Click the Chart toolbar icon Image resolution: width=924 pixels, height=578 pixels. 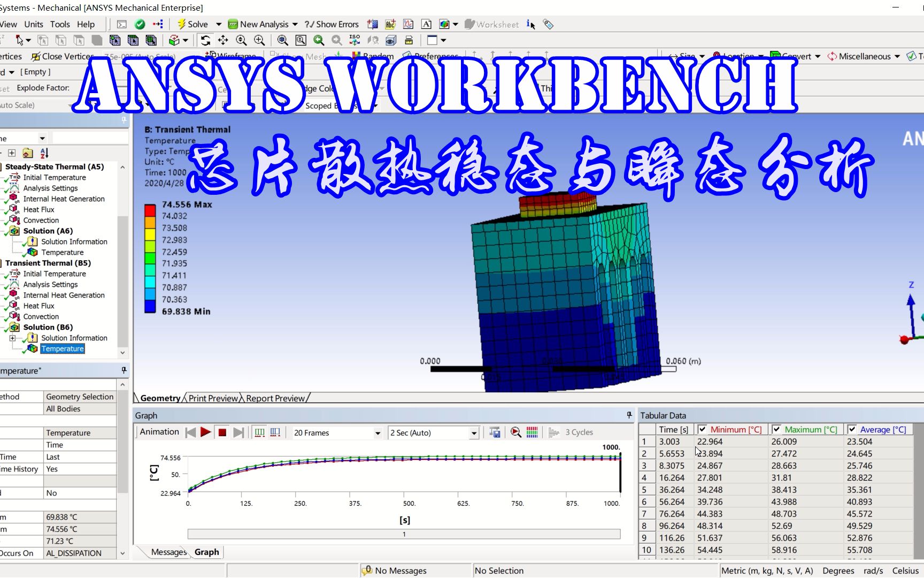click(x=408, y=24)
